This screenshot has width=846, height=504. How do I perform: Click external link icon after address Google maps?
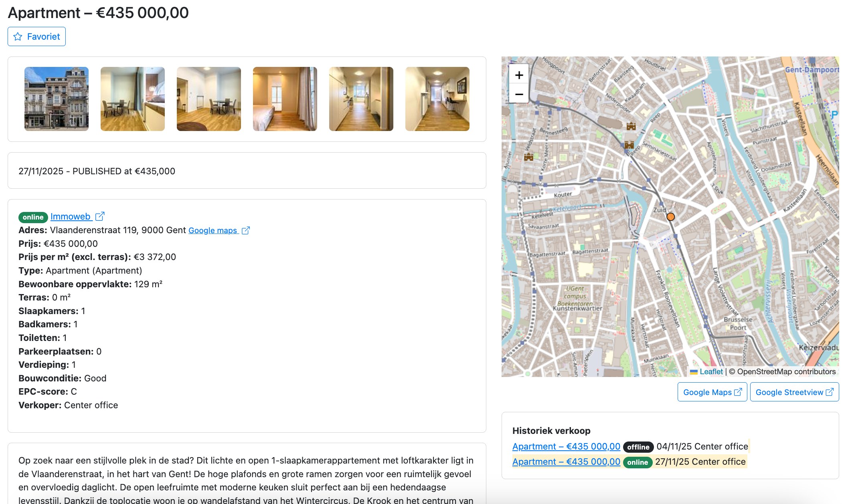[246, 230]
